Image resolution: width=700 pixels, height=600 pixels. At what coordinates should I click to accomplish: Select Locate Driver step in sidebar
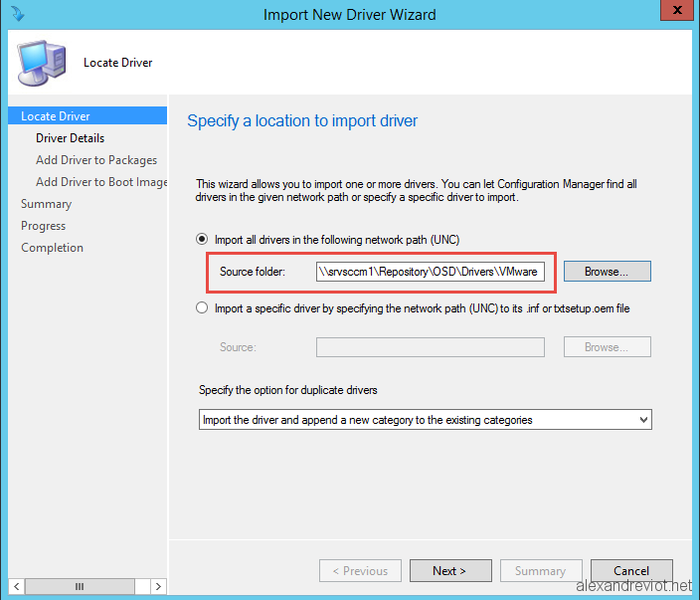pos(87,116)
